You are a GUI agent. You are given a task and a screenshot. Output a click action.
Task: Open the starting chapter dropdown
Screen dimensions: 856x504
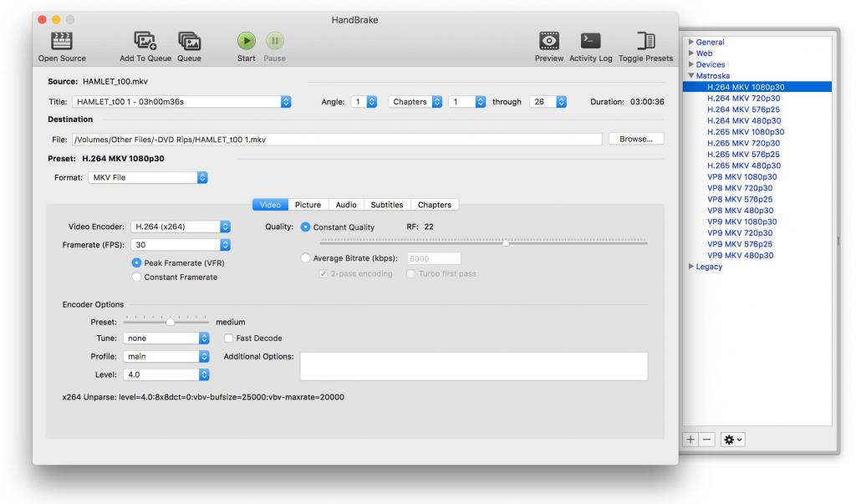[x=467, y=102]
